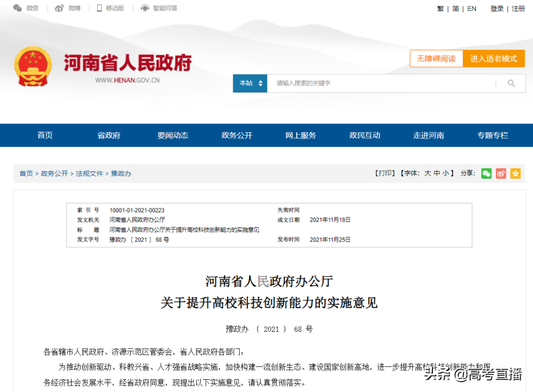Share article via the red Weibo icon

tap(500, 173)
